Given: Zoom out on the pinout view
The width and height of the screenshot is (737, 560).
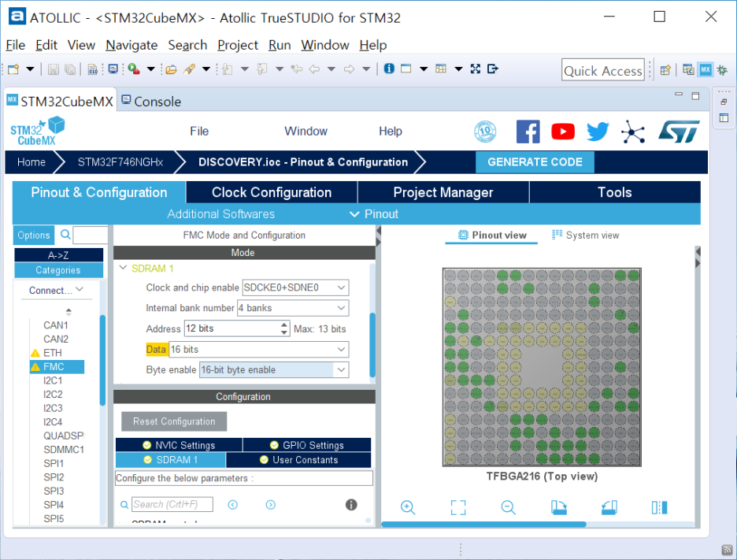Looking at the screenshot, I should (508, 507).
